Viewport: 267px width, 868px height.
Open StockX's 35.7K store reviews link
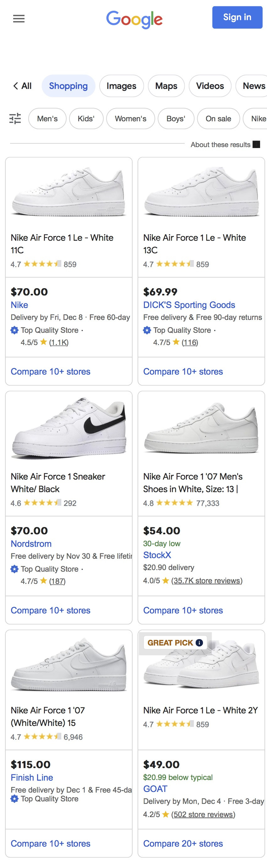207,580
